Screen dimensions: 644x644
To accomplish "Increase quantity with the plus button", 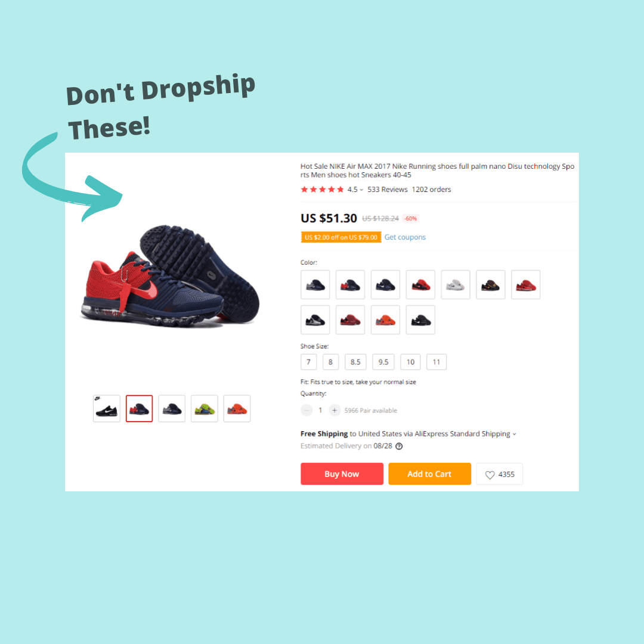I will pyautogui.click(x=335, y=410).
